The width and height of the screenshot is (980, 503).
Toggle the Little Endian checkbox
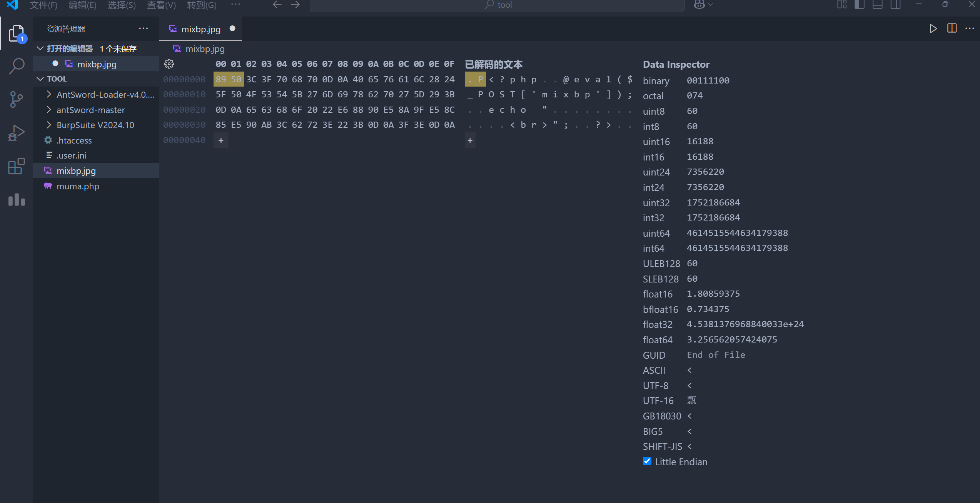click(x=647, y=461)
